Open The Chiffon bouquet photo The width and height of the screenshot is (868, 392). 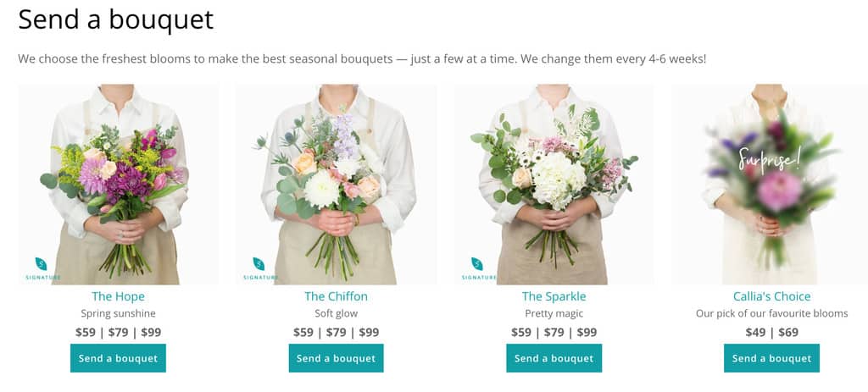336,184
